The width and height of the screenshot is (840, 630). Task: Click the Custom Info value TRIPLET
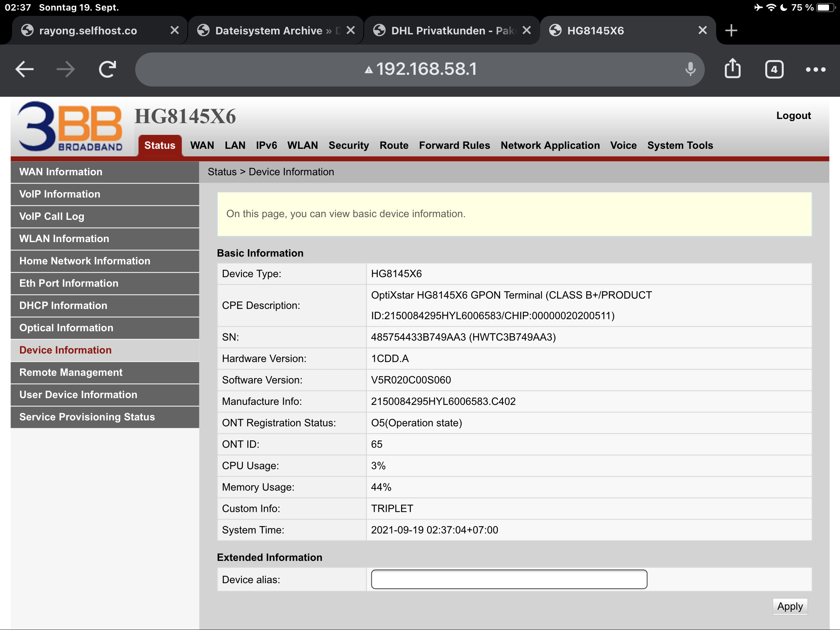(392, 509)
